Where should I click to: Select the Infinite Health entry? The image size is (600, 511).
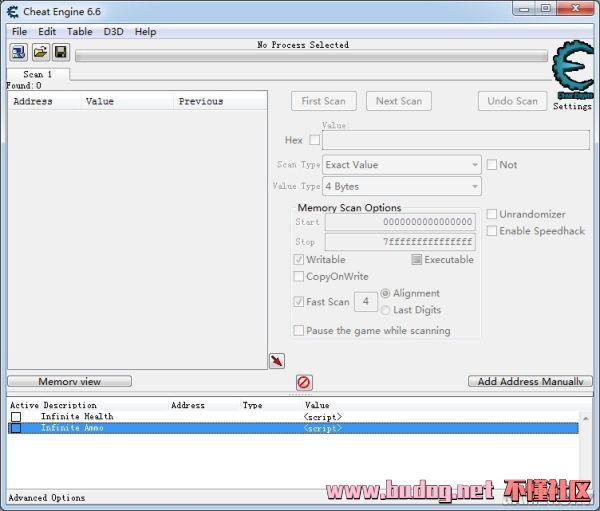click(x=77, y=416)
